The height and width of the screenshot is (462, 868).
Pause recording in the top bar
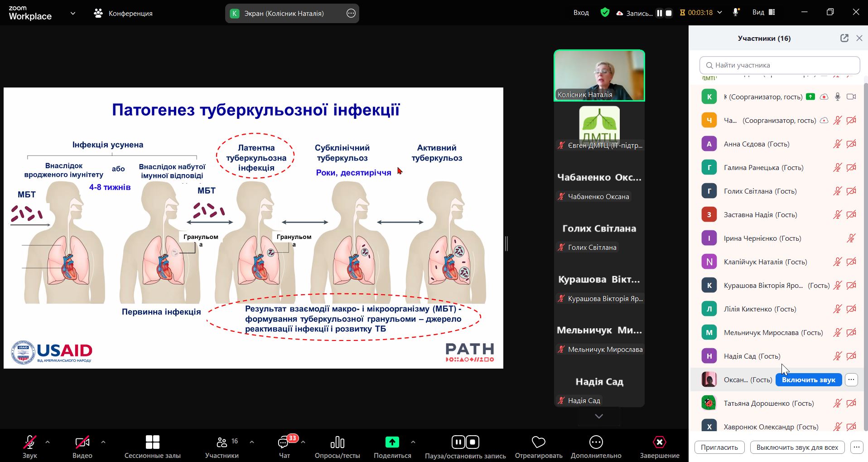(660, 13)
